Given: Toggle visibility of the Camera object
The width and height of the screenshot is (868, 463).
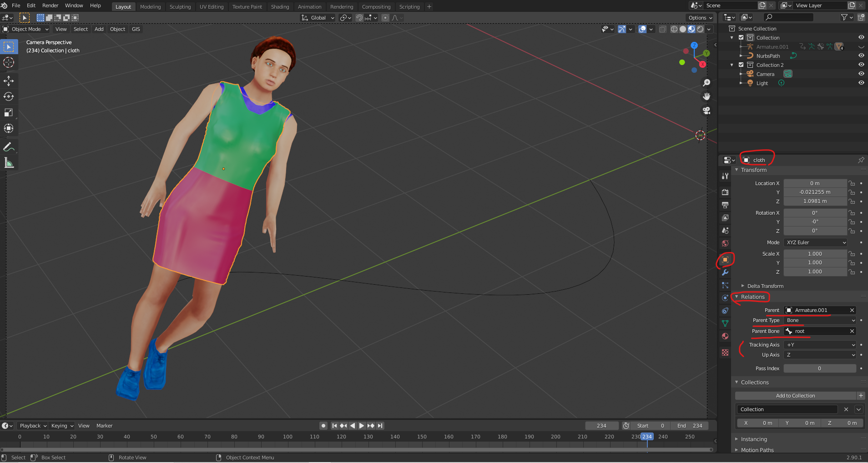Looking at the screenshot, I should point(861,74).
